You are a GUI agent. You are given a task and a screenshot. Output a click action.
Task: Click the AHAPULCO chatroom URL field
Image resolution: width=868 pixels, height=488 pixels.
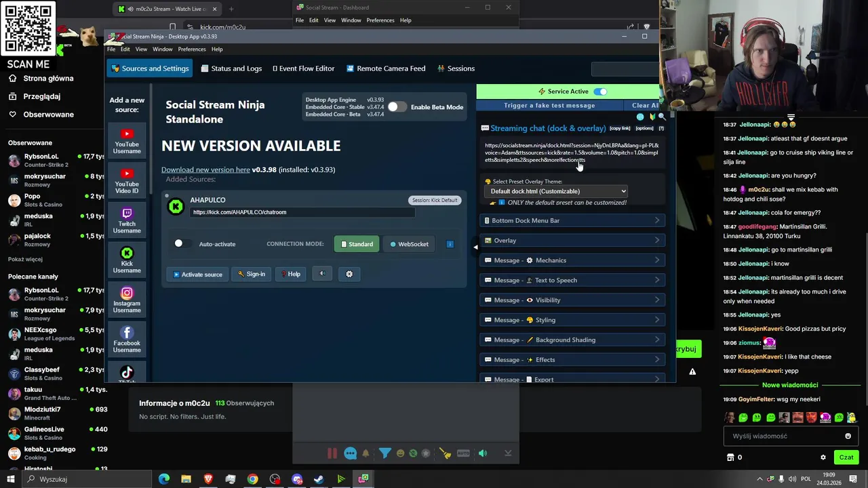pos(302,212)
